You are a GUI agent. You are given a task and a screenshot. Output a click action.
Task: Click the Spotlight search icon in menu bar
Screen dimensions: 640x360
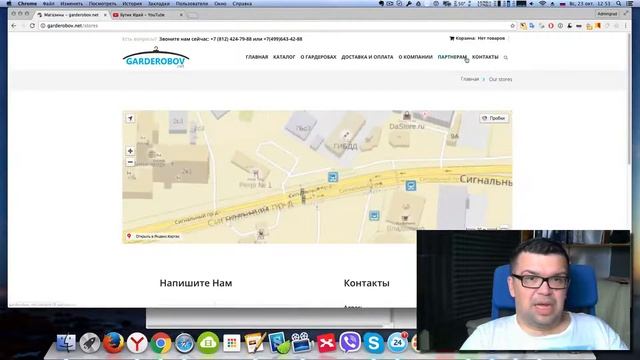click(x=619, y=3)
